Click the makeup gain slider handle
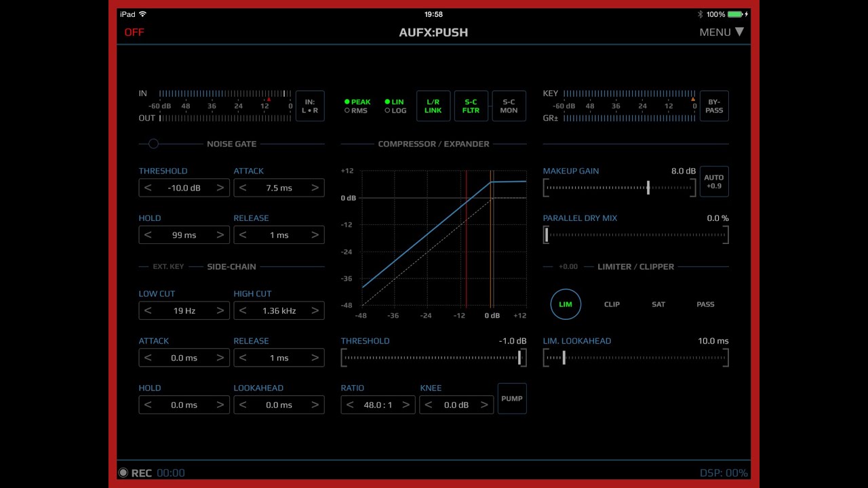This screenshot has height=488, width=868. (648, 188)
